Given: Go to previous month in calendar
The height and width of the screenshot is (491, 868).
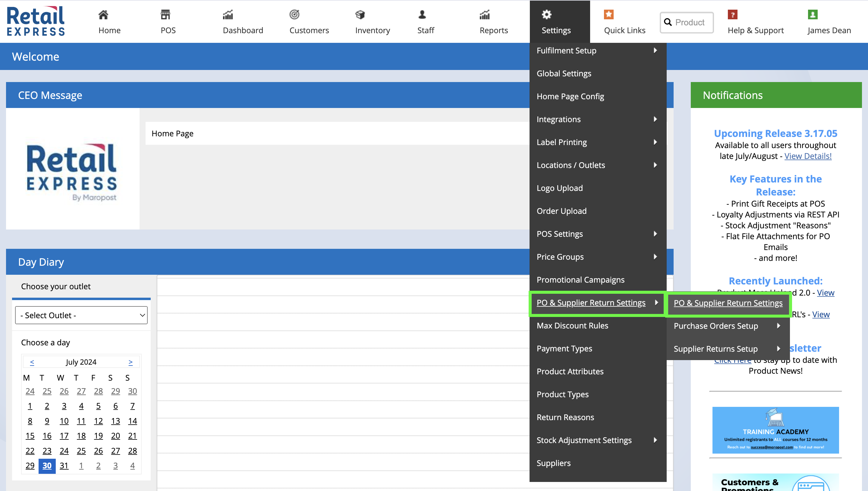Looking at the screenshot, I should [x=32, y=362].
